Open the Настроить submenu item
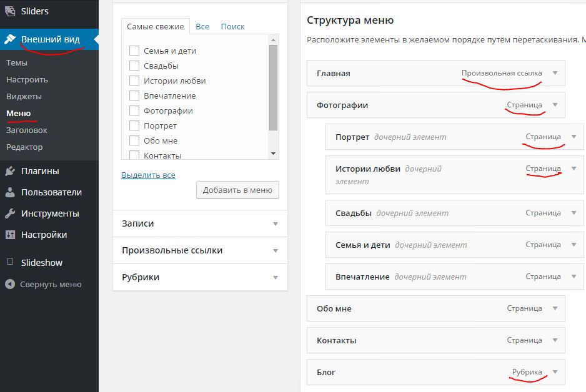The image size is (586, 392). click(x=27, y=79)
